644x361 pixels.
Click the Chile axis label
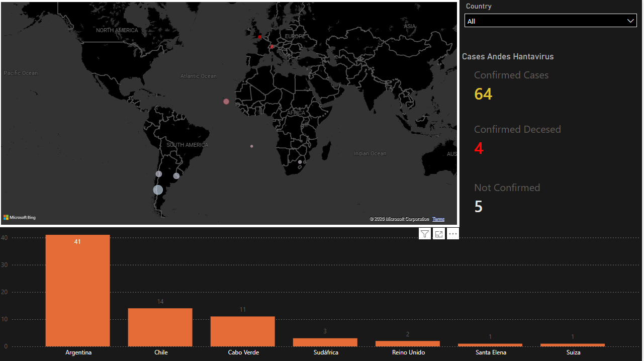pos(161,352)
